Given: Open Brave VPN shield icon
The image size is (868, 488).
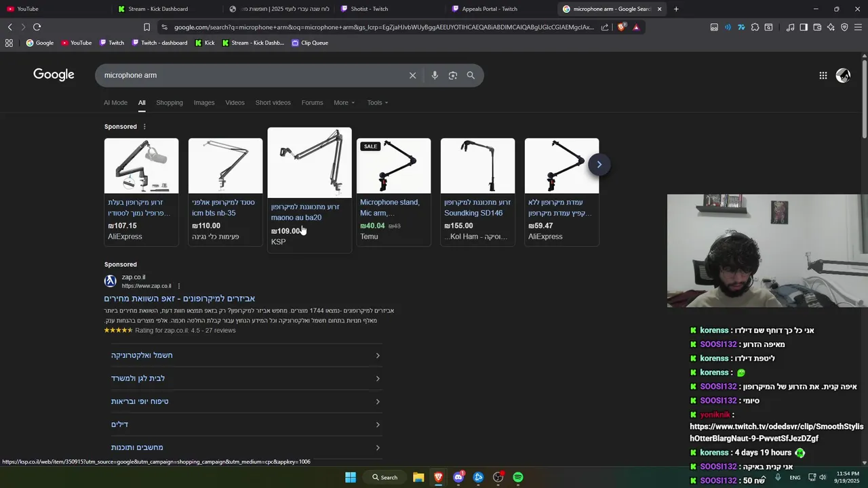Looking at the screenshot, I should point(844,27).
